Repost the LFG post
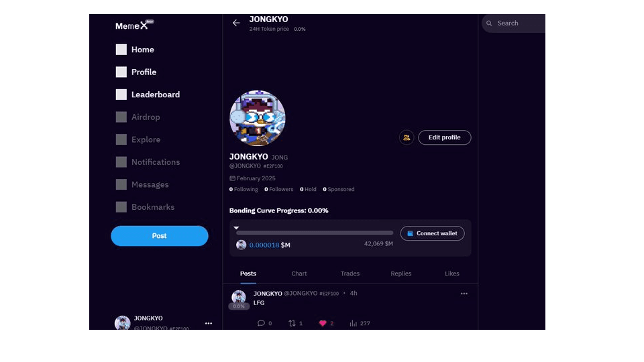644x362 pixels. pyautogui.click(x=292, y=323)
